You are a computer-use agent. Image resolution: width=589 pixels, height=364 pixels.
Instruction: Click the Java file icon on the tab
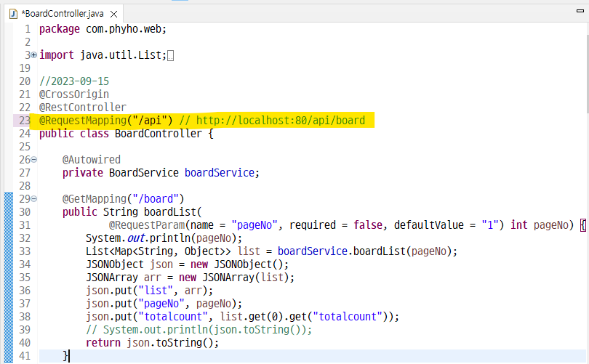pyautogui.click(x=14, y=14)
